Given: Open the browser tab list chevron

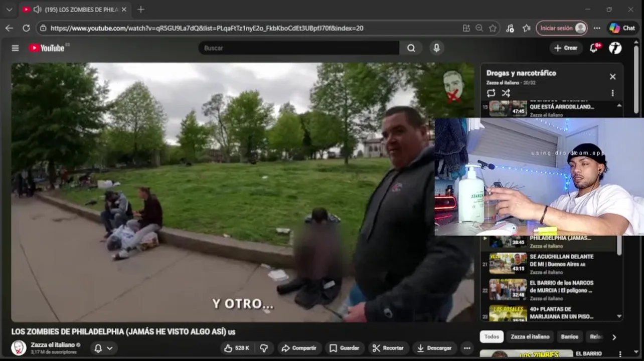Looking at the screenshot, I should [9, 10].
